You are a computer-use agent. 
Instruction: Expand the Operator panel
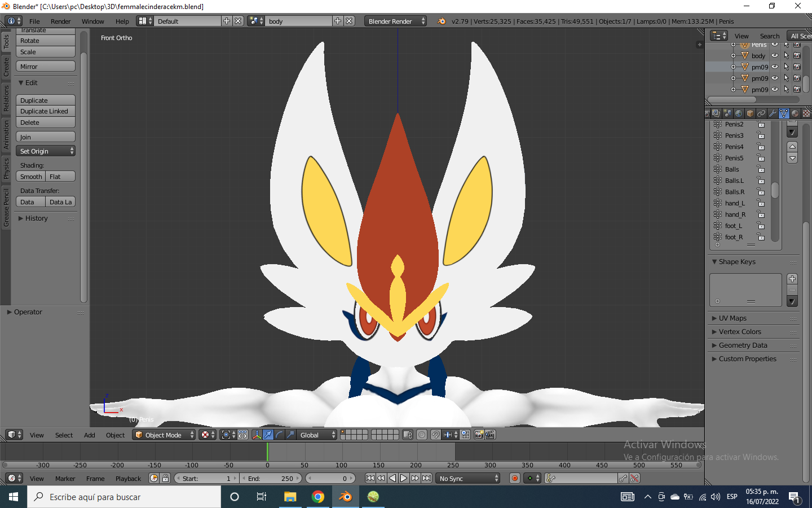tap(28, 312)
